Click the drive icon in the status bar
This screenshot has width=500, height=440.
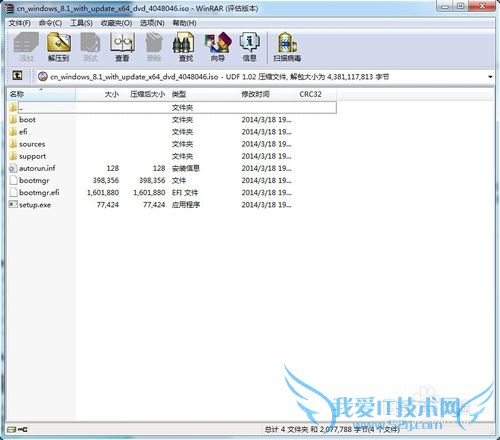(x=11, y=429)
